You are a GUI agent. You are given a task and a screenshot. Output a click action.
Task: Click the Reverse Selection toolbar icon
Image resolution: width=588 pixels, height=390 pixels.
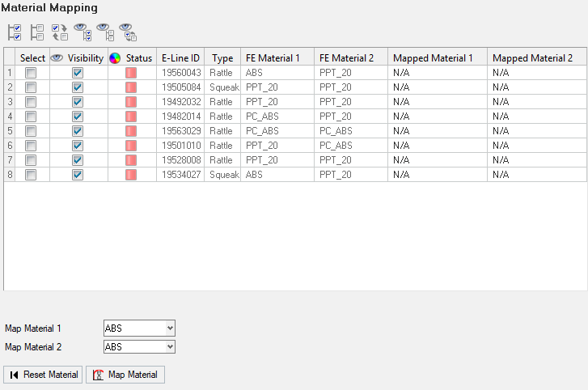60,32
